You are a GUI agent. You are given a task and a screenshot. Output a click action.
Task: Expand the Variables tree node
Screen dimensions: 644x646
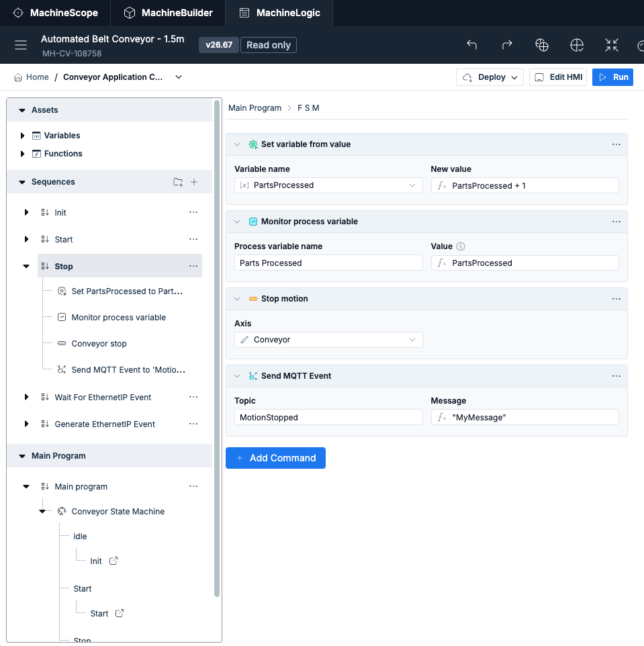[x=22, y=136]
